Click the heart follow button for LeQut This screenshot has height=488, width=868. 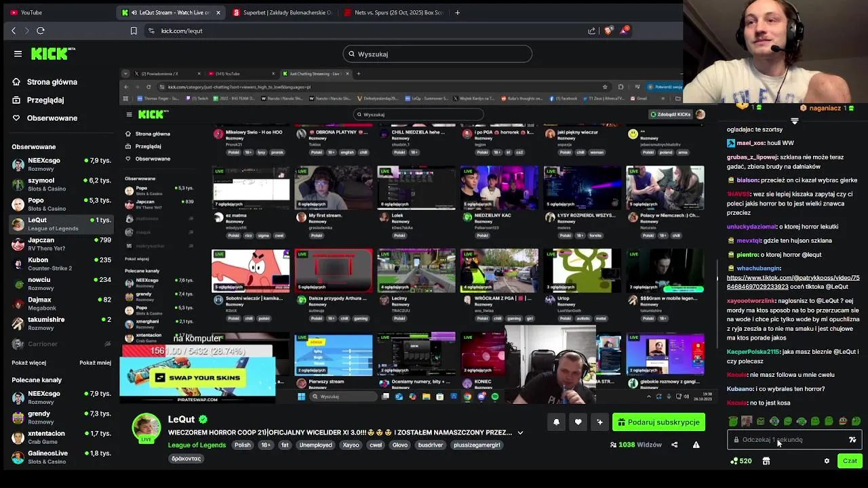578,422
